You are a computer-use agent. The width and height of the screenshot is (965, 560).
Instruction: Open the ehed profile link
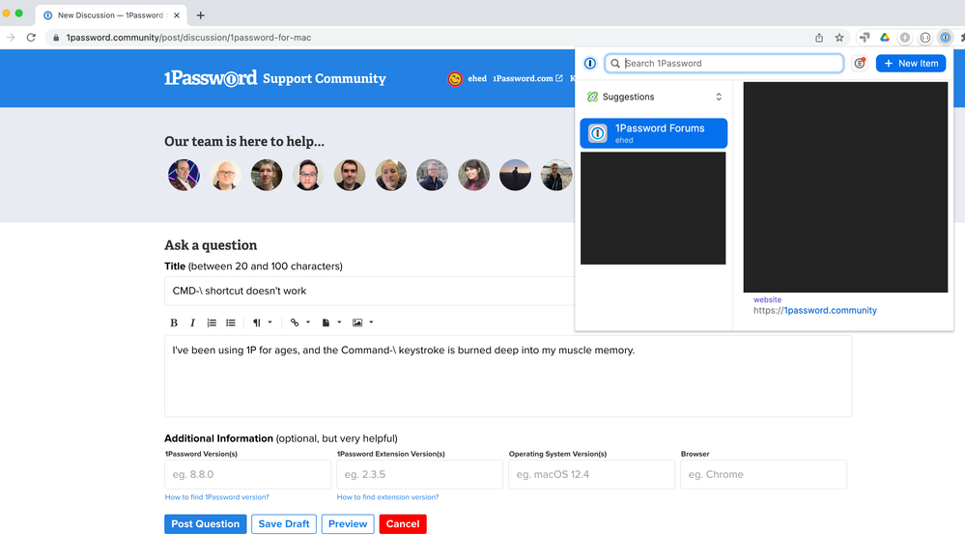click(x=477, y=79)
